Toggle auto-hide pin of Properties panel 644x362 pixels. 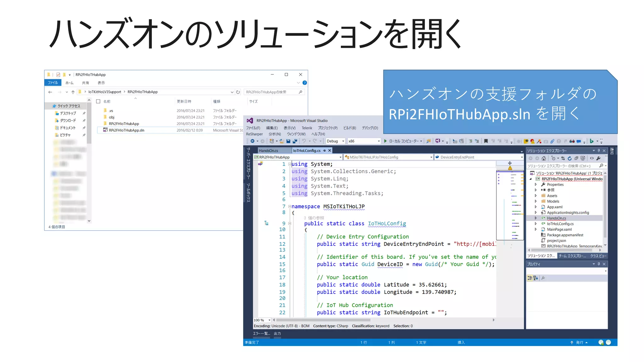tap(599, 264)
